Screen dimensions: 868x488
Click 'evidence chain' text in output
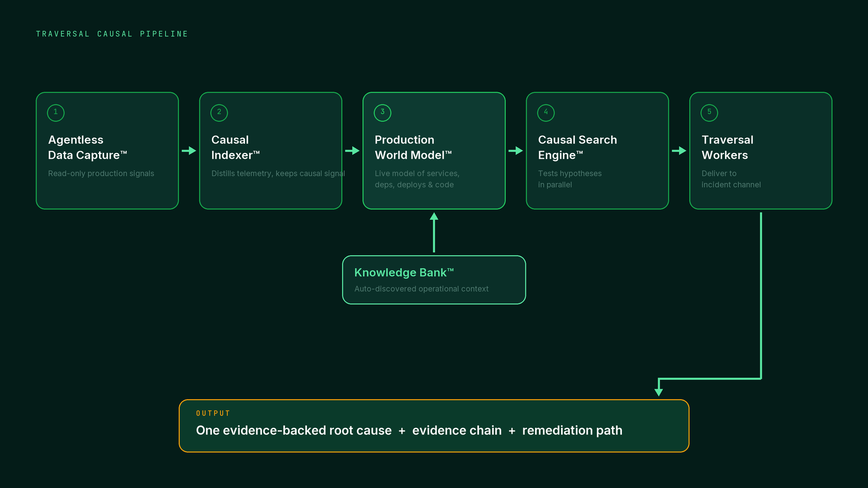tap(457, 430)
